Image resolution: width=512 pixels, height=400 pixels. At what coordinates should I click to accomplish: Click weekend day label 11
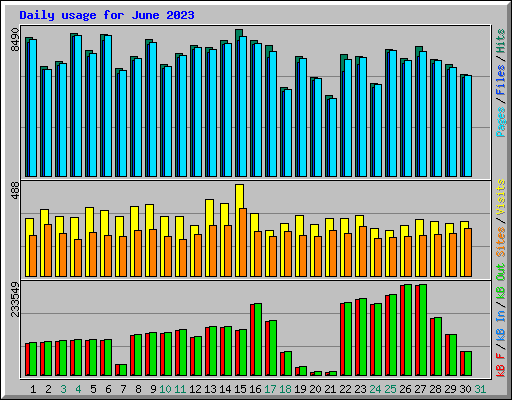coord(180,389)
